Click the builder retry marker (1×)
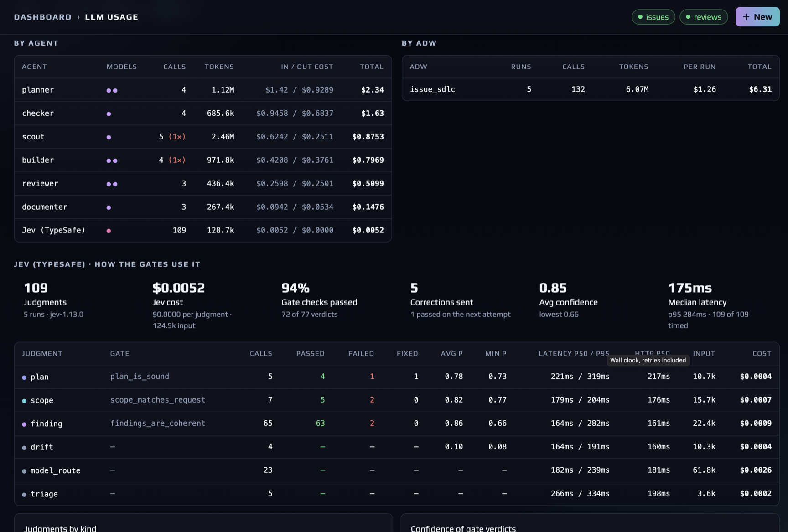788x532 pixels. [x=177, y=160]
